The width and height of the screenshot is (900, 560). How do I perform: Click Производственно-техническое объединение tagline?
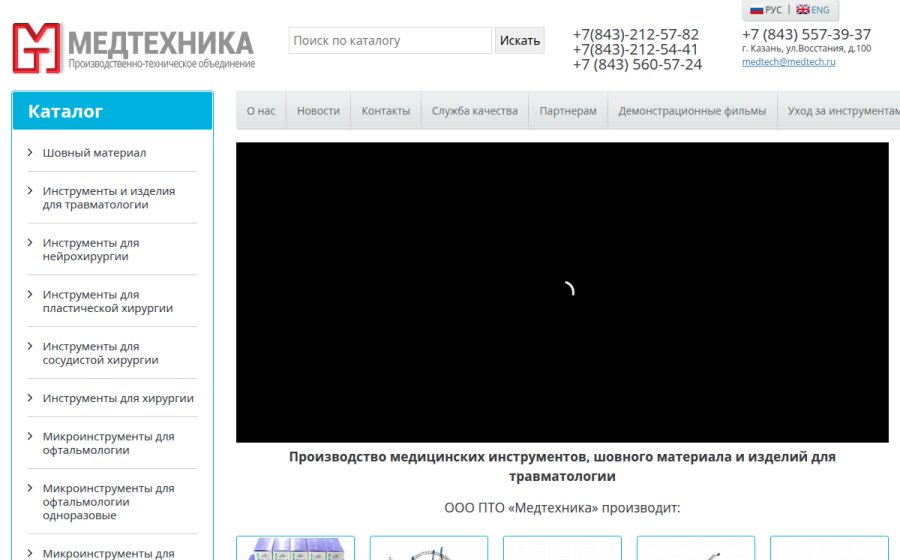[162, 64]
